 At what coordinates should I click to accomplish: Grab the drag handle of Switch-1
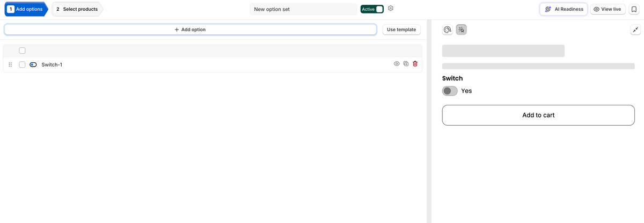10,64
